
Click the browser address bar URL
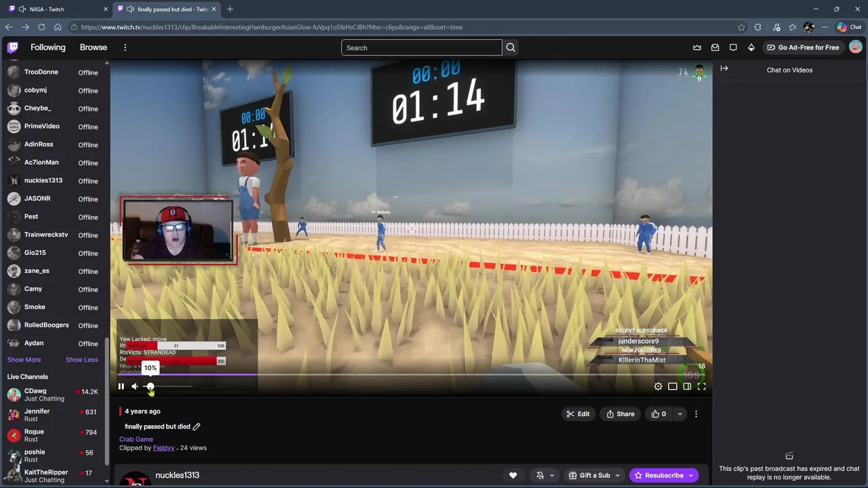271,27
